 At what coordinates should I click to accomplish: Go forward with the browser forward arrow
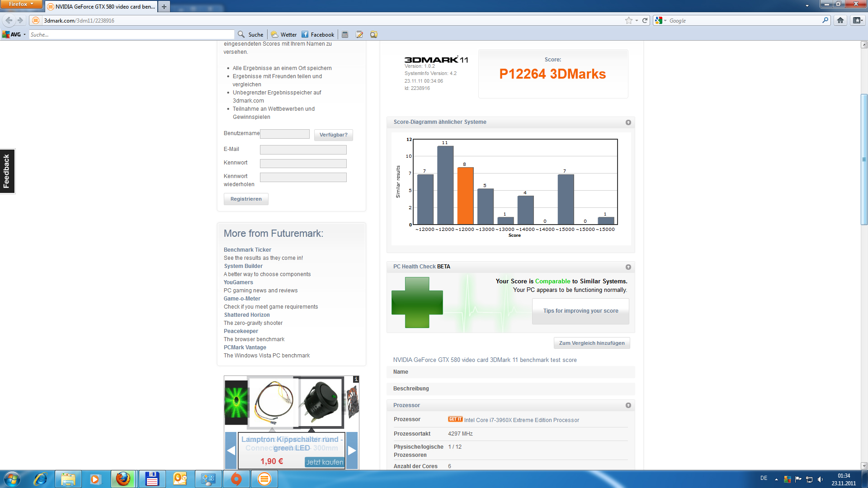[20, 20]
